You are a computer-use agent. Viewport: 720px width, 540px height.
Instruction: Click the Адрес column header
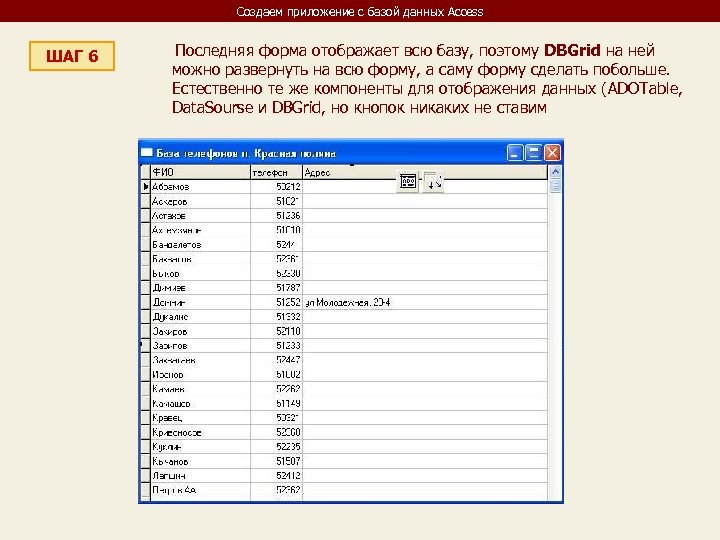pyautogui.click(x=425, y=172)
